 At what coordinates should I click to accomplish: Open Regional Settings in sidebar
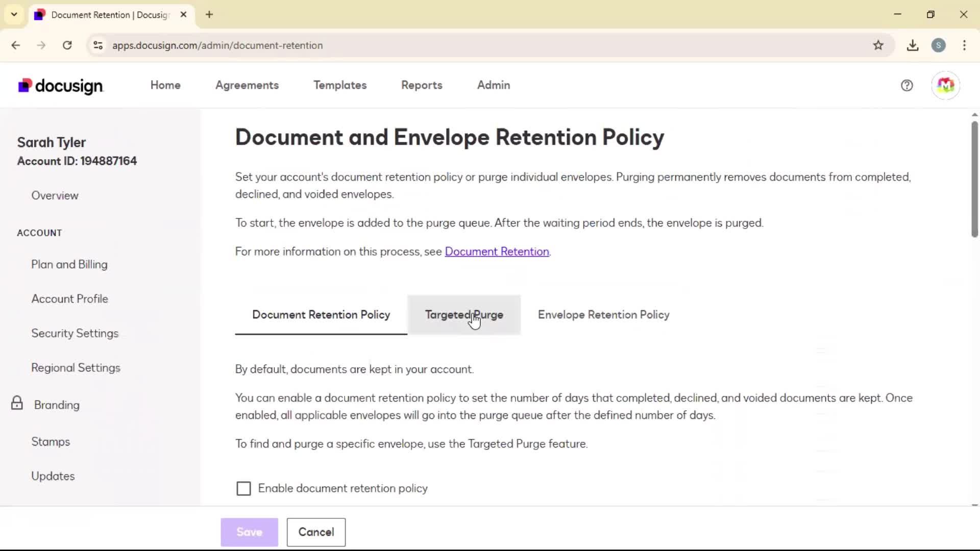tap(76, 368)
